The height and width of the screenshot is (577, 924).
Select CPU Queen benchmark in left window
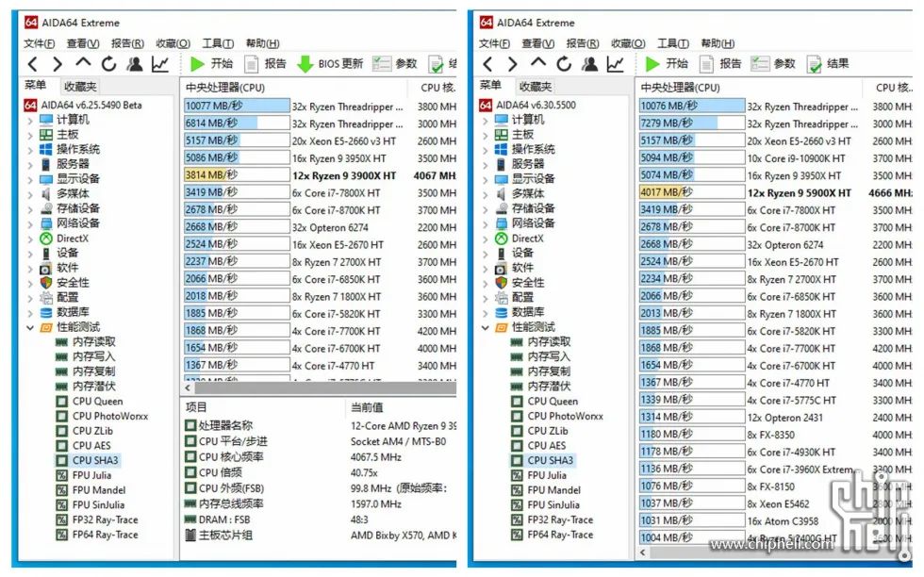tap(97, 402)
